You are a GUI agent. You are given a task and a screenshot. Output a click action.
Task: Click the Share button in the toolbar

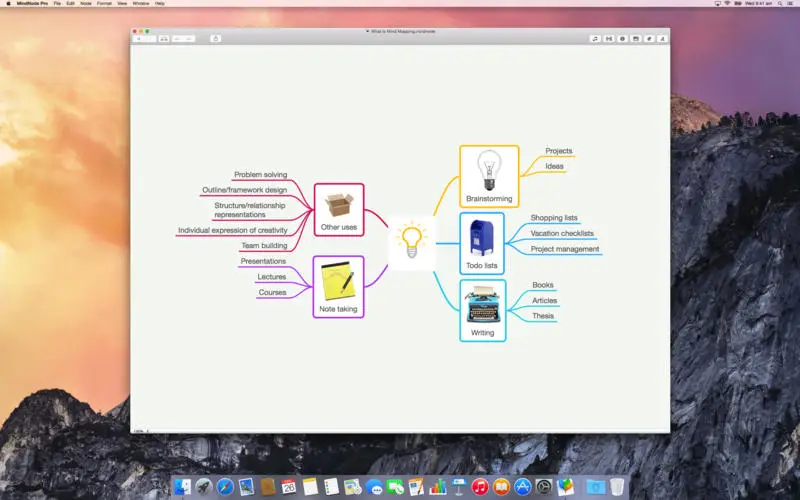[x=215, y=39]
